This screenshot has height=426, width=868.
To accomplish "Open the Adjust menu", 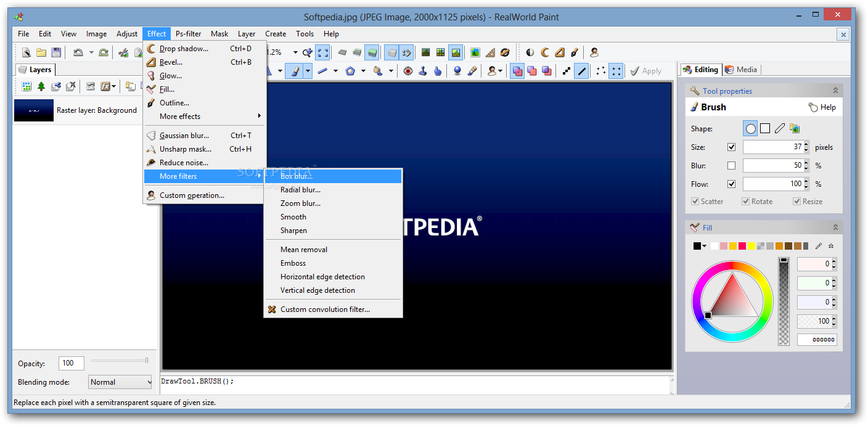I will (x=127, y=34).
